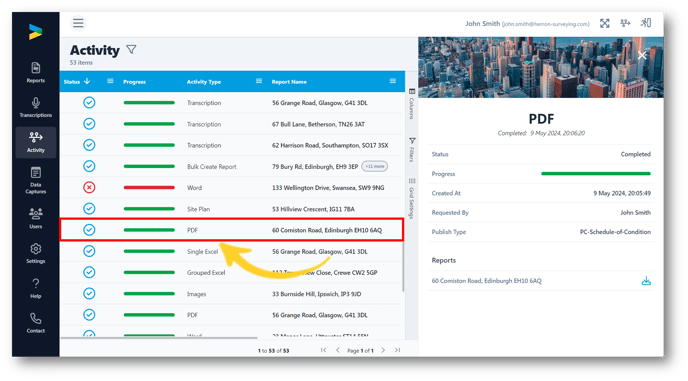The image size is (688, 381).
Task: Open the Reports sidebar section
Action: 36,73
